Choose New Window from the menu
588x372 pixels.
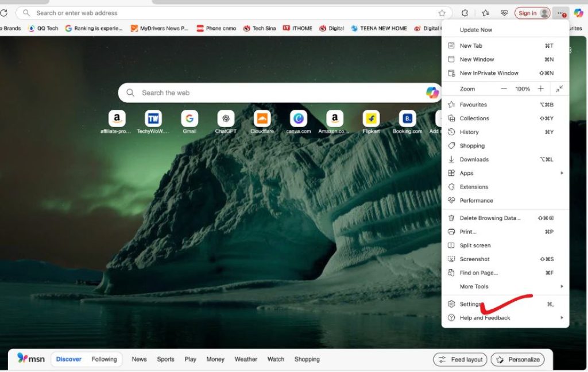tap(505, 59)
